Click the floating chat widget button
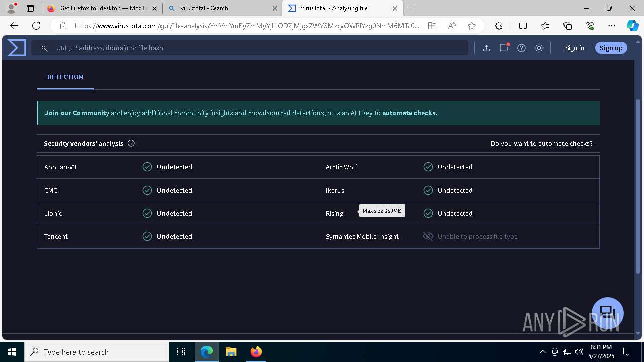 [608, 313]
